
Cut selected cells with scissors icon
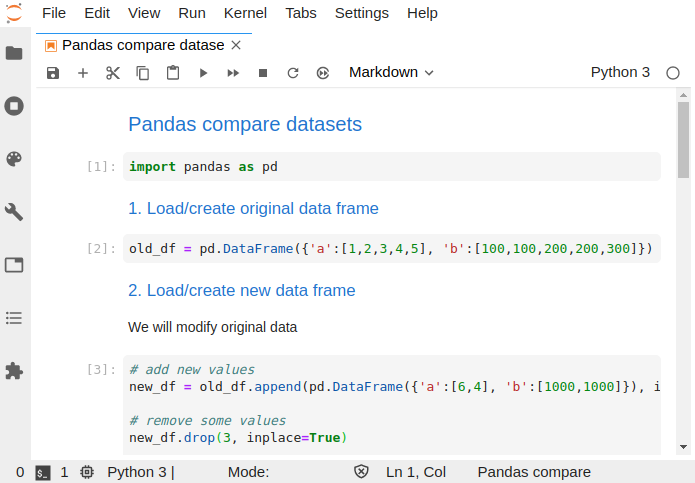click(113, 73)
